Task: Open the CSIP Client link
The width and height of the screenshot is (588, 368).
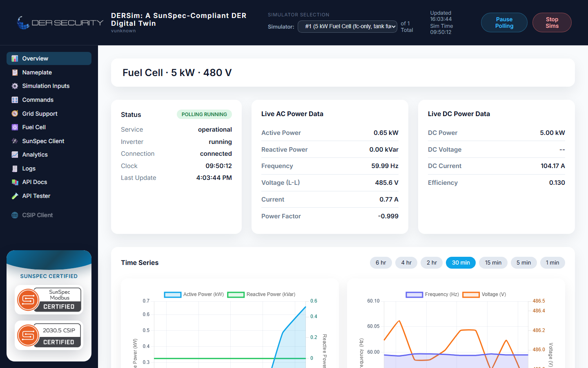Action: pos(49,215)
